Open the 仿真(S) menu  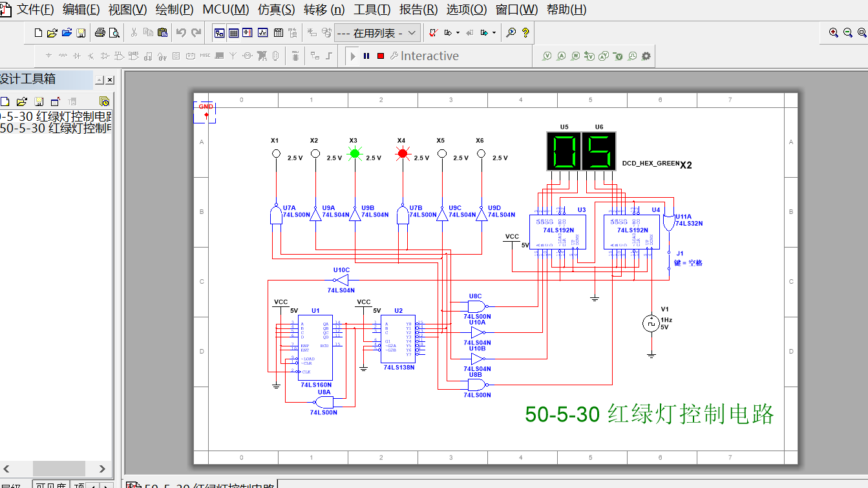pyautogui.click(x=277, y=10)
